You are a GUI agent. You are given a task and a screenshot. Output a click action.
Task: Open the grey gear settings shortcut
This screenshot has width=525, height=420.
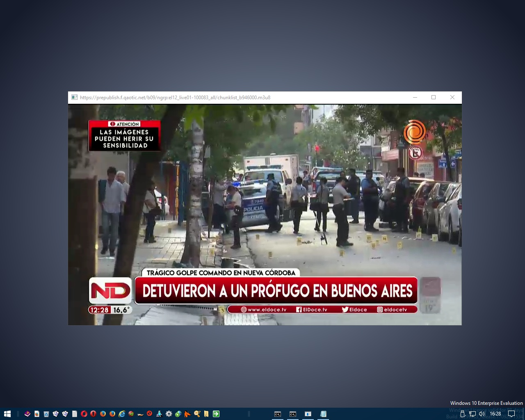coord(169,414)
